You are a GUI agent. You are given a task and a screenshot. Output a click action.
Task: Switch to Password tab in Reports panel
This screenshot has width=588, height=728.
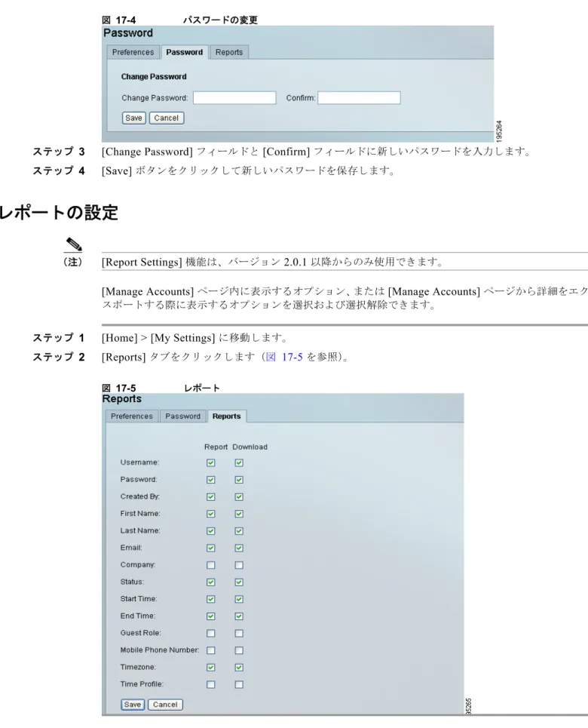183,416
